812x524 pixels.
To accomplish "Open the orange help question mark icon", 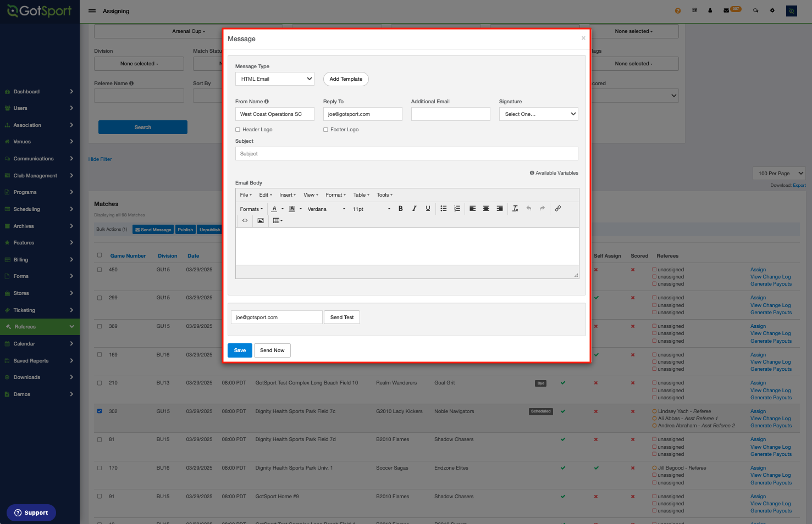I will point(678,10).
